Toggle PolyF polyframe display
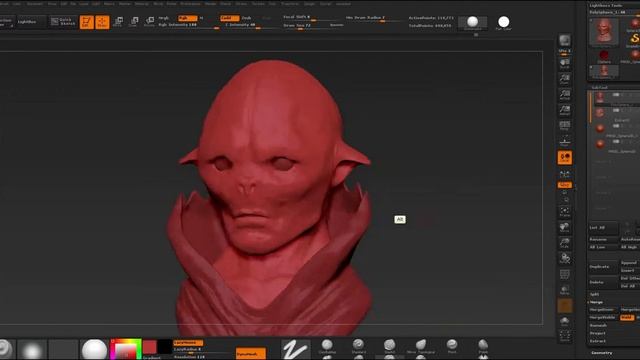Image resolution: width=640 pixels, height=360 pixels. pos(564,274)
